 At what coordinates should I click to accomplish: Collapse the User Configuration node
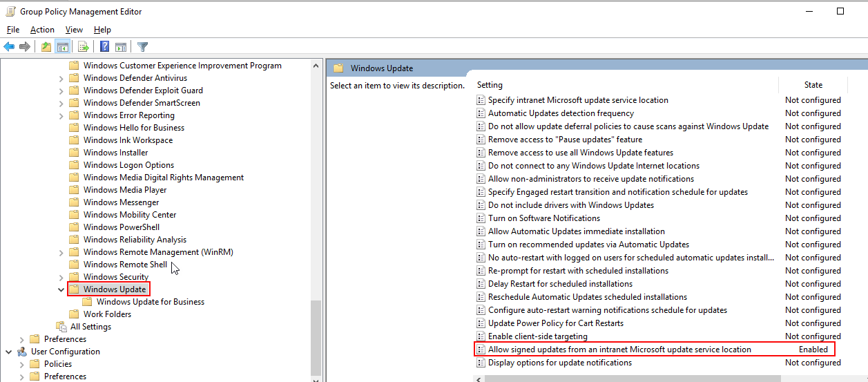click(x=9, y=352)
